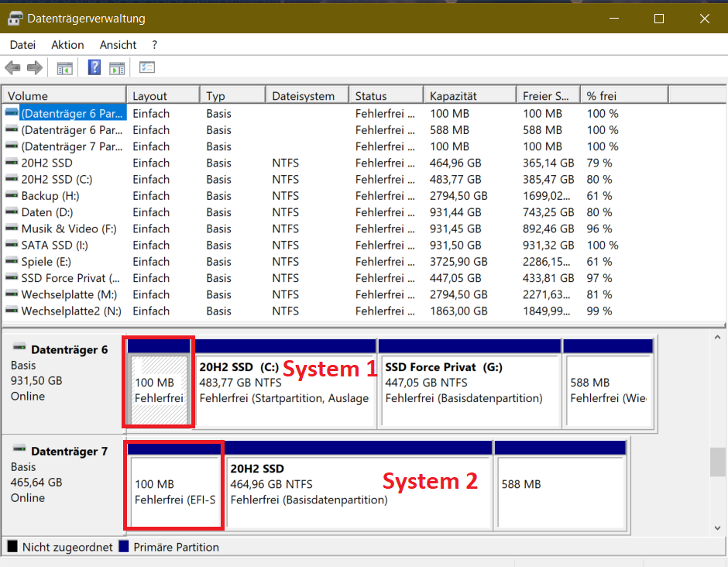Click the settings checklist toolbar icon
Image resolution: width=728 pixels, height=567 pixels.
click(147, 68)
